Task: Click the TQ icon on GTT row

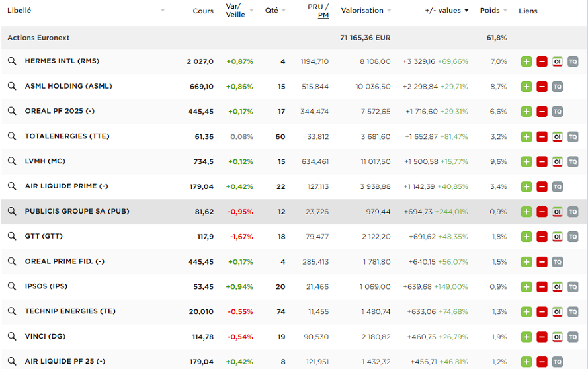Action: [573, 237]
